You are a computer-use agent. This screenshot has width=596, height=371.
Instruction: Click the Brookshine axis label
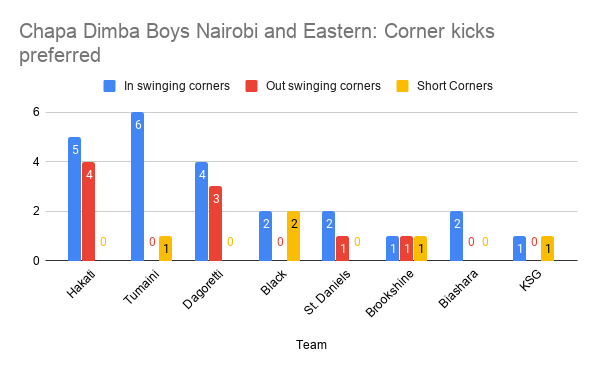click(390, 293)
